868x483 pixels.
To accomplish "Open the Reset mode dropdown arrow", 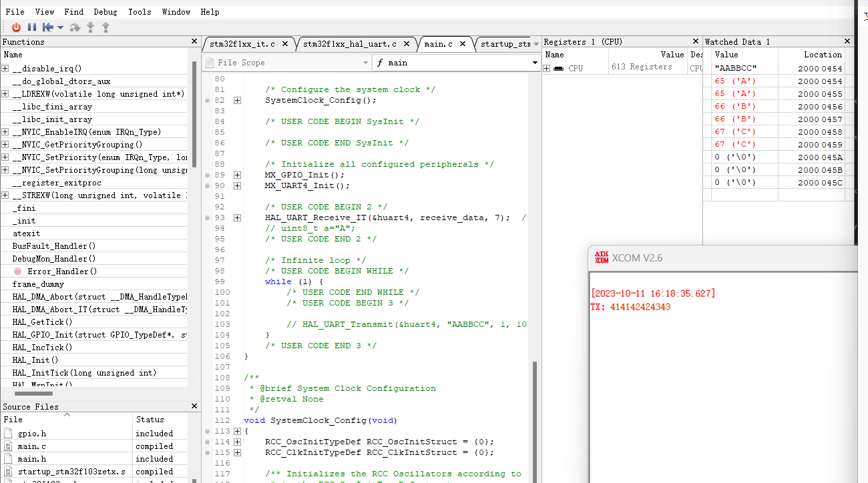I will tap(60, 27).
